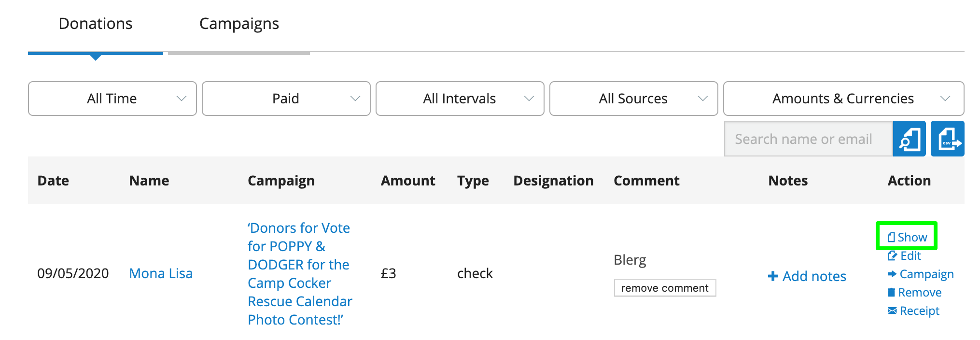Switch to the Donations tab
Image resolution: width=980 pixels, height=340 pixels.
96,24
